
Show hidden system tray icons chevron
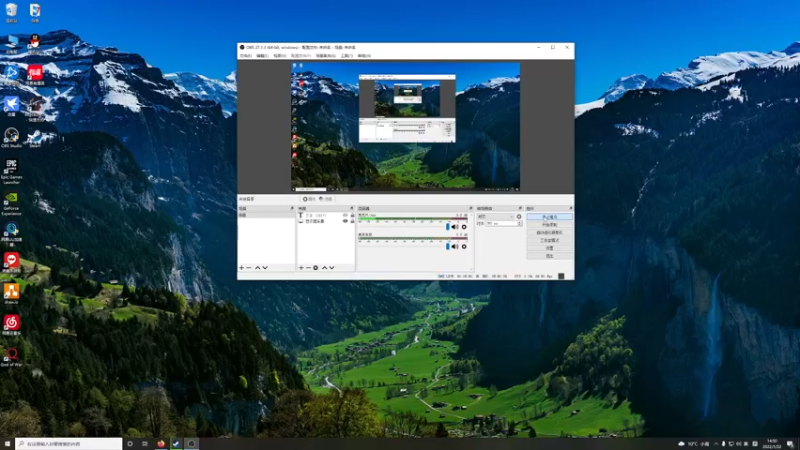[716, 444]
